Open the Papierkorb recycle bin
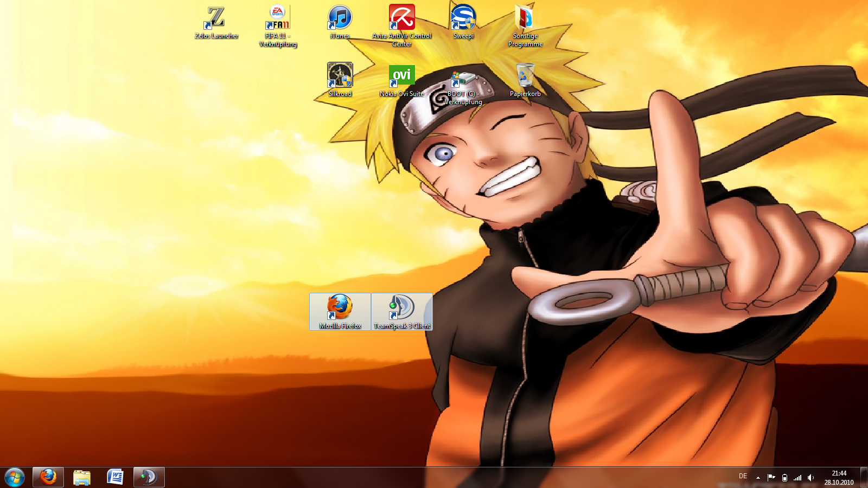The image size is (868, 488). (x=525, y=76)
